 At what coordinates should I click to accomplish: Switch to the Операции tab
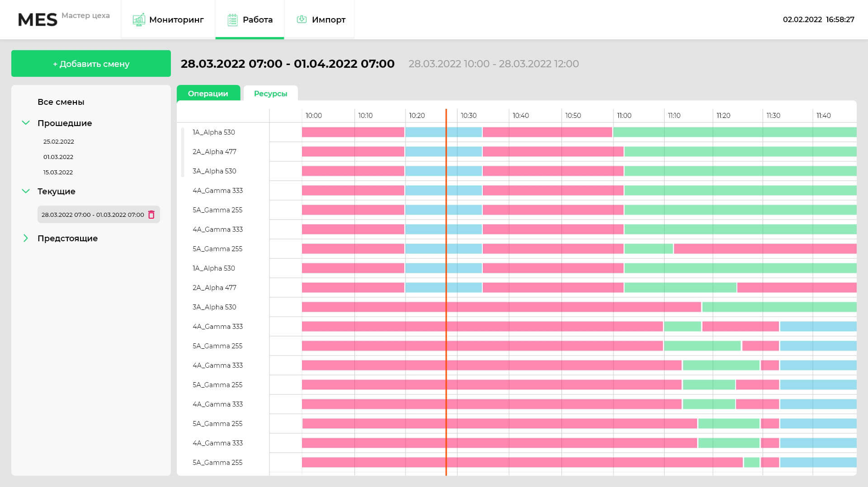pyautogui.click(x=208, y=93)
